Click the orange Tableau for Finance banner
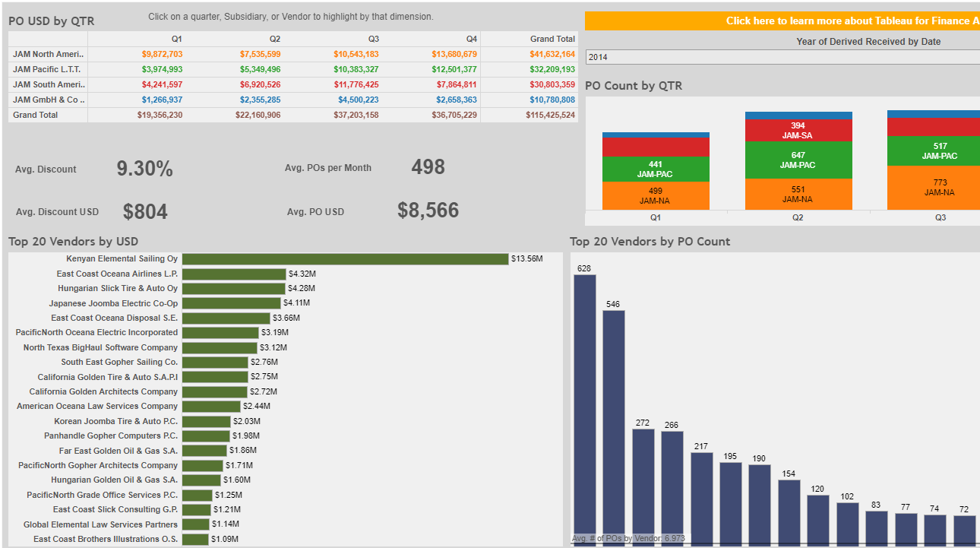 (x=782, y=21)
